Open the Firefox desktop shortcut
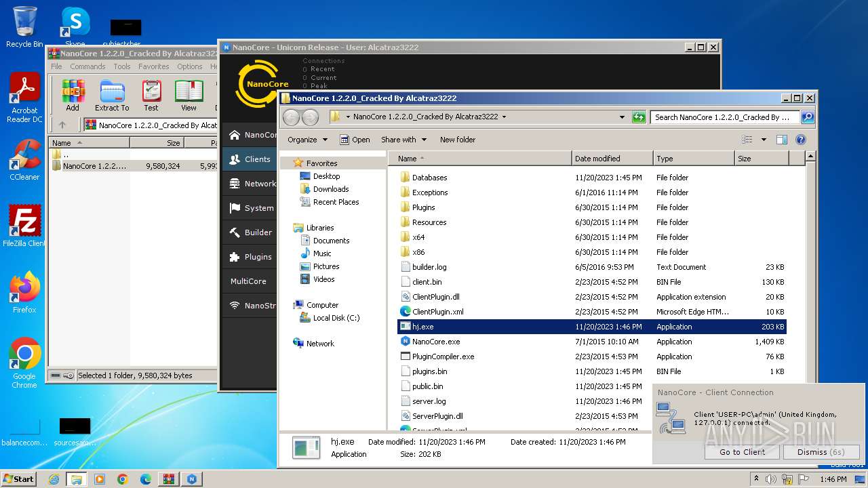 pyautogui.click(x=24, y=293)
